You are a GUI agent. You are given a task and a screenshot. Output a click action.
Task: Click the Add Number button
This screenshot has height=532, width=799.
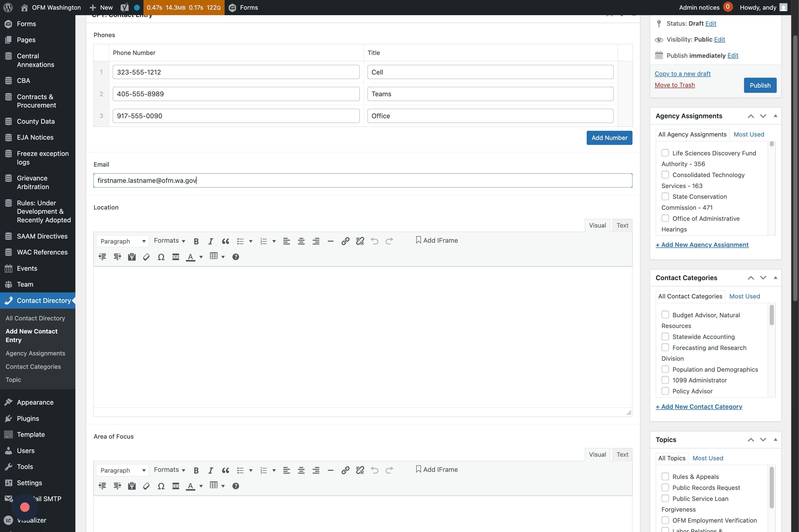(x=609, y=138)
